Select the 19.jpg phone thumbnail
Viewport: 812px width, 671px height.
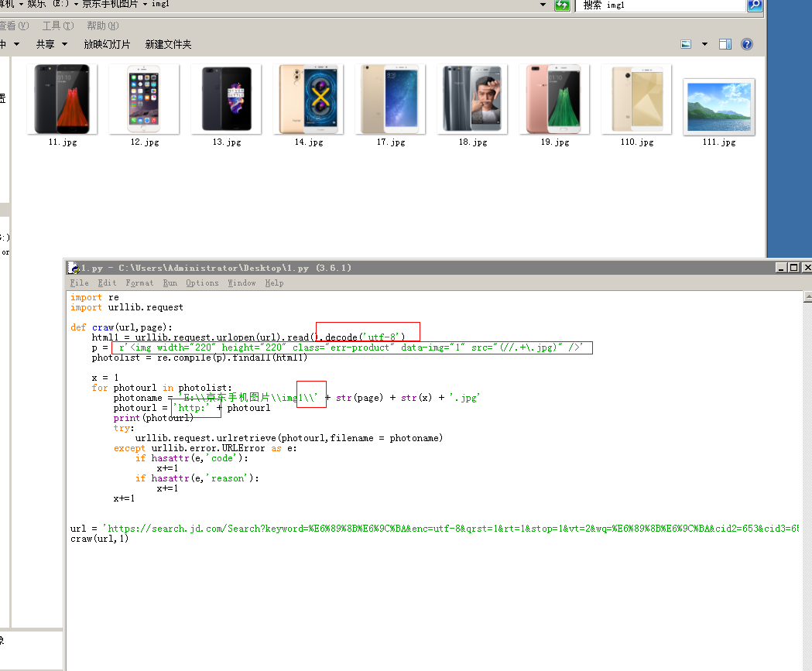[555, 99]
